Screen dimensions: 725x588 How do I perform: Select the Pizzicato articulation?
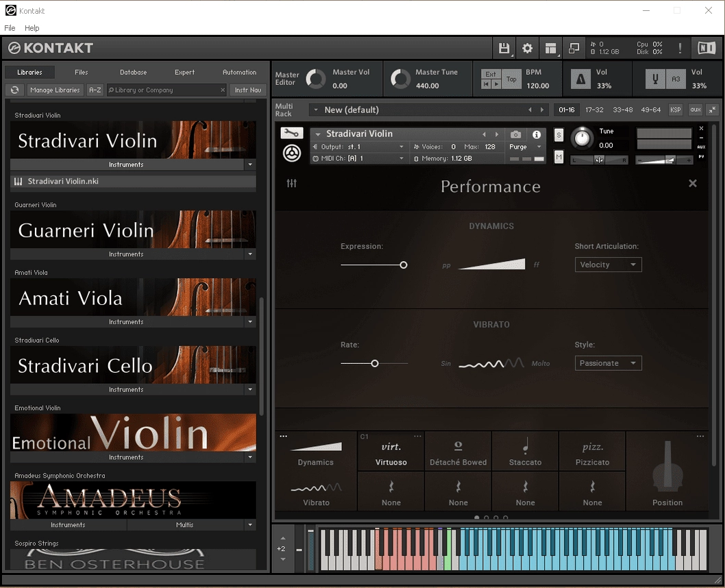pyautogui.click(x=592, y=452)
